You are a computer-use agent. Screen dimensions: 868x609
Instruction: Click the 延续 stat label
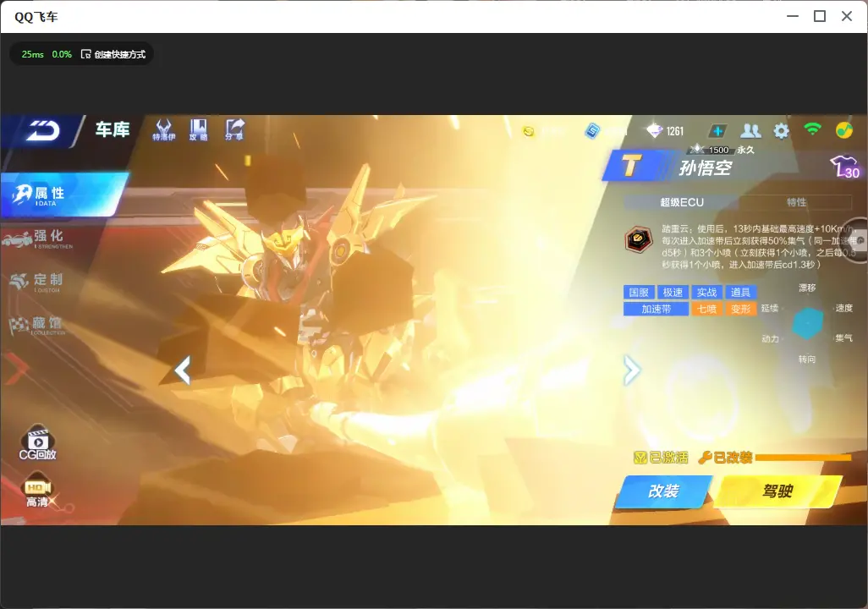[x=770, y=308]
